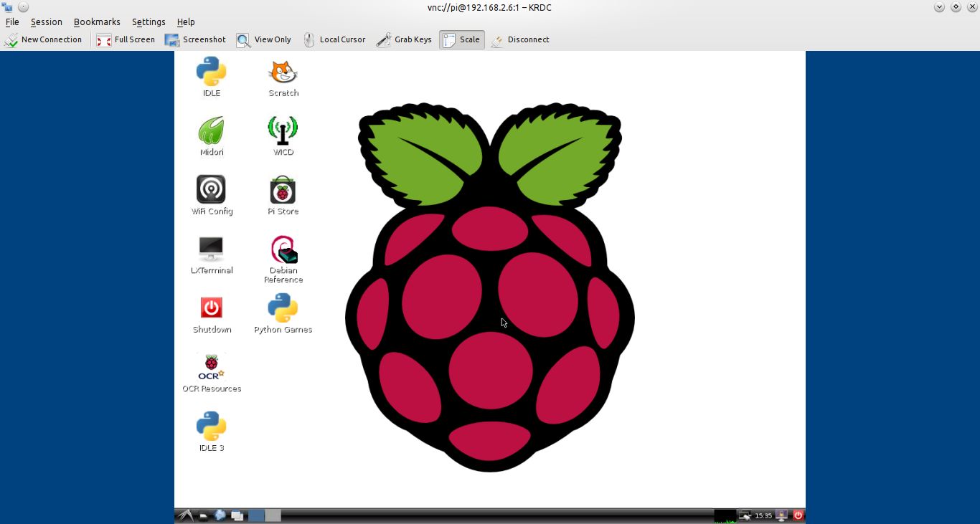The width and height of the screenshot is (980, 524).
Task: Open WiFi Config desktop icon
Action: (212, 195)
